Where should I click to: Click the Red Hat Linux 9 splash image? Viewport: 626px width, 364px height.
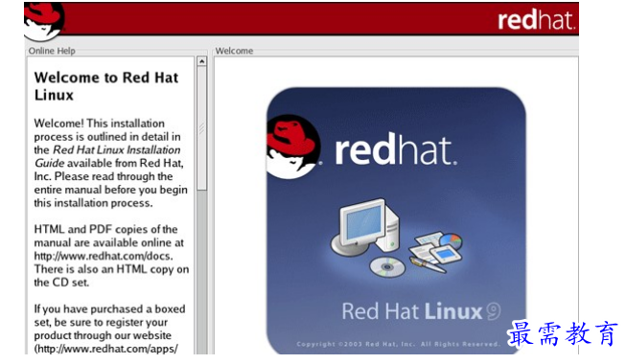tap(396, 220)
